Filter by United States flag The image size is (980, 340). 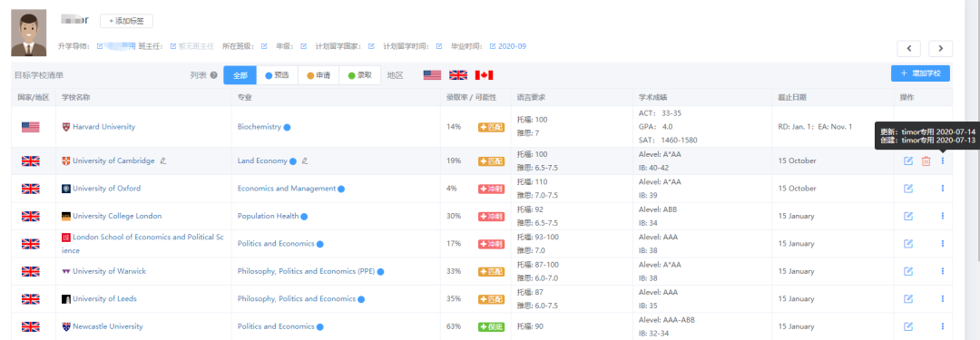pyautogui.click(x=432, y=75)
